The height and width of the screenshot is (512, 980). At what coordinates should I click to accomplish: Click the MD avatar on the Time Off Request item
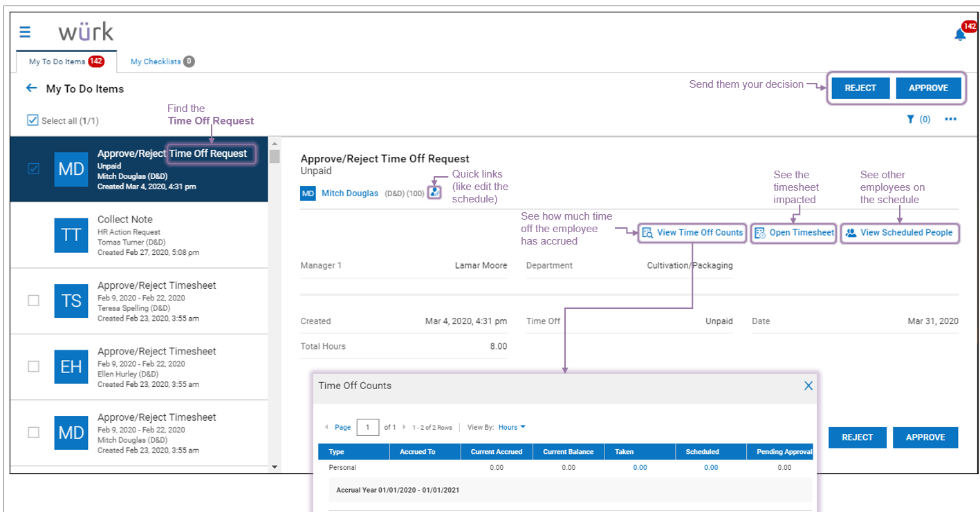tap(71, 169)
